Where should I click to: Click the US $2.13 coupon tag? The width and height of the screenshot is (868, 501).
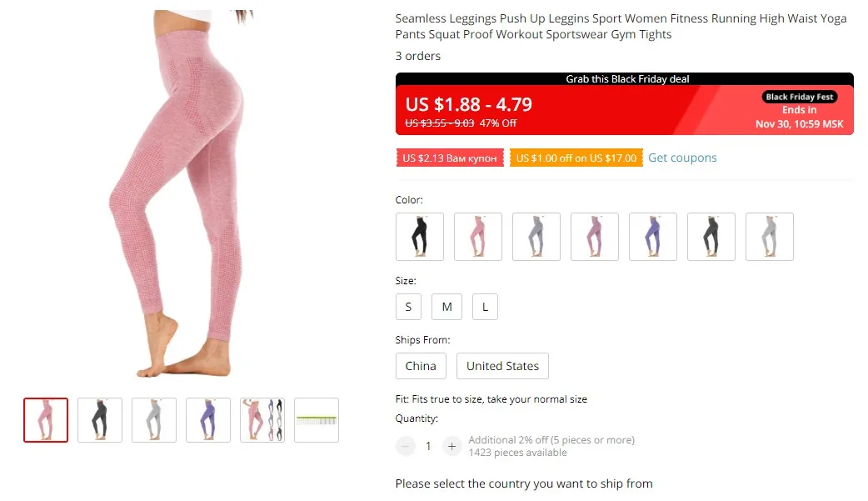(450, 158)
